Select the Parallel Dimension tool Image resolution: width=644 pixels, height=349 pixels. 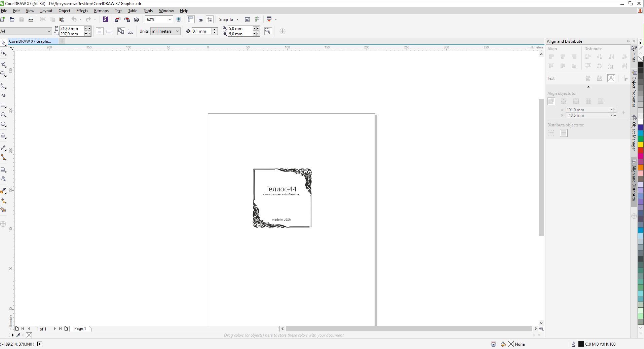pyautogui.click(x=4, y=148)
